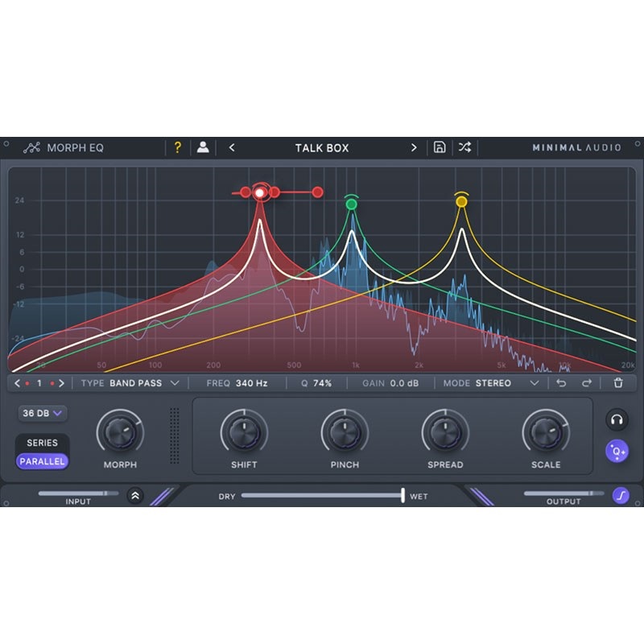The width and height of the screenshot is (644, 644).
Task: Click the SHIFT knob
Action: coord(244,432)
